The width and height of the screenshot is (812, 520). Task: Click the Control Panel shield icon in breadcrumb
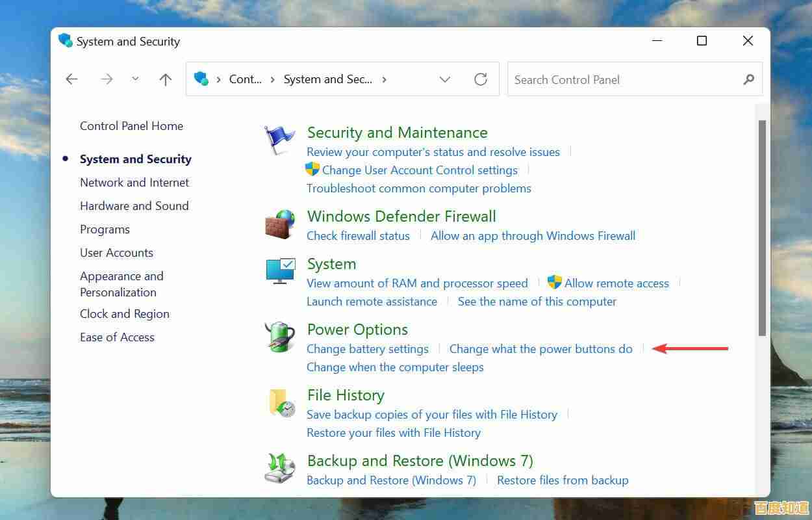click(201, 79)
